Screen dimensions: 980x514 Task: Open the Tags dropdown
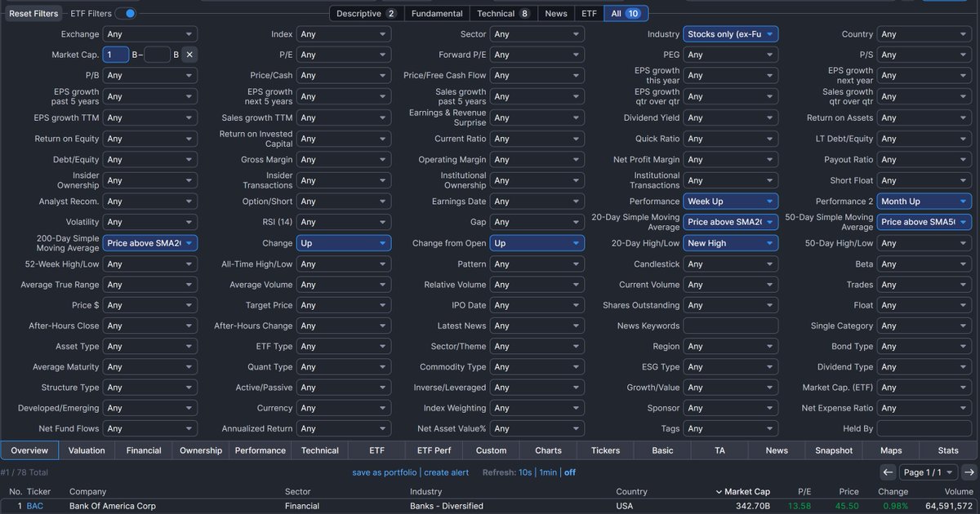[731, 428]
